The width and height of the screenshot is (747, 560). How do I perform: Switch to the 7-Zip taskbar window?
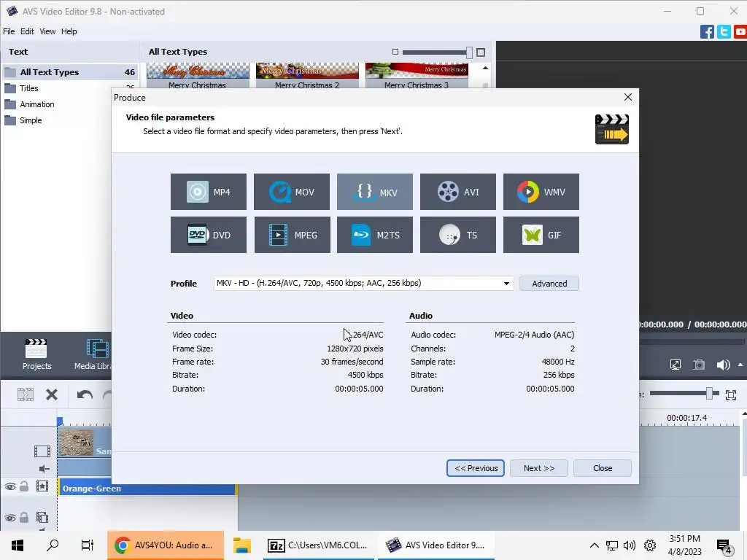pyautogui.click(x=318, y=545)
